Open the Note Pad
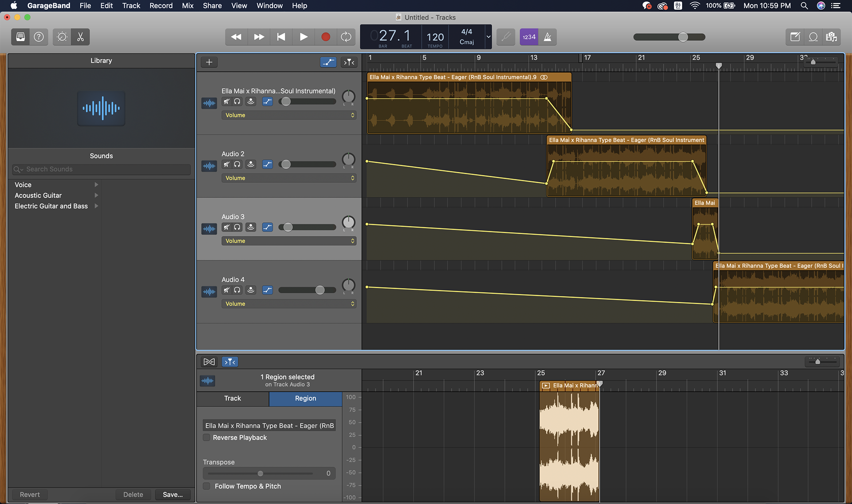852x504 pixels. coord(795,37)
